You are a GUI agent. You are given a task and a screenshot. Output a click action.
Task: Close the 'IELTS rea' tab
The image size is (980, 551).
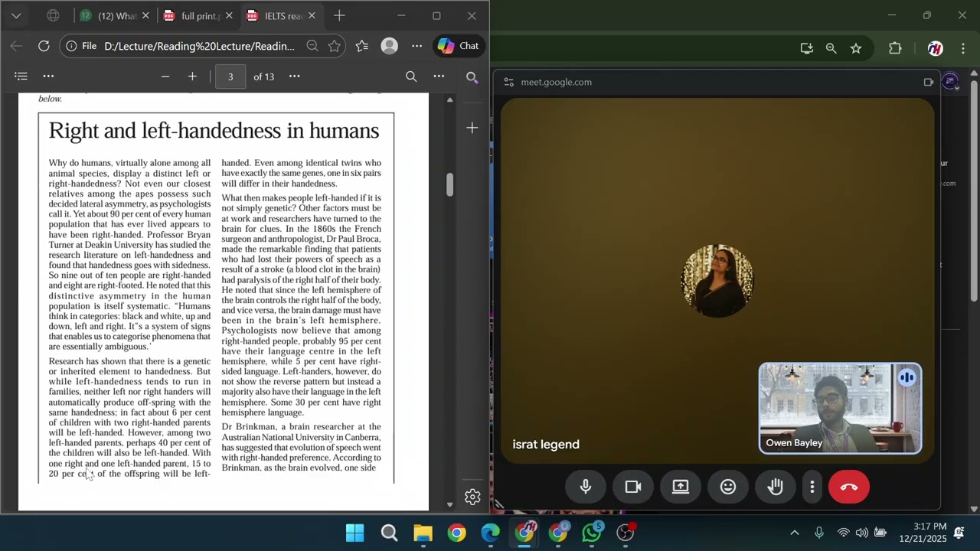[x=312, y=15]
